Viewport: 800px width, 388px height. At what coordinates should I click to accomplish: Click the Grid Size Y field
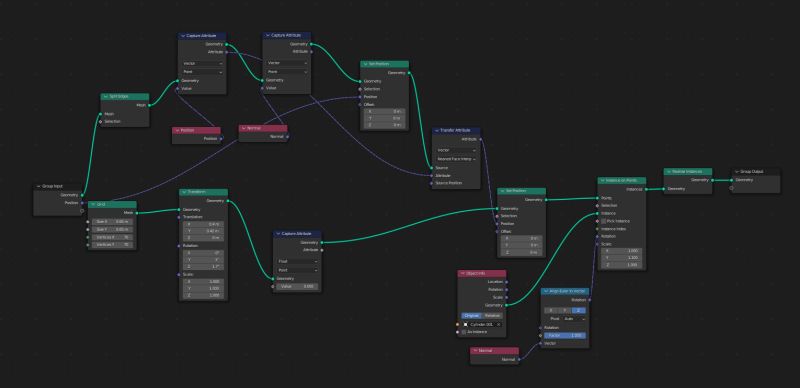(x=112, y=229)
